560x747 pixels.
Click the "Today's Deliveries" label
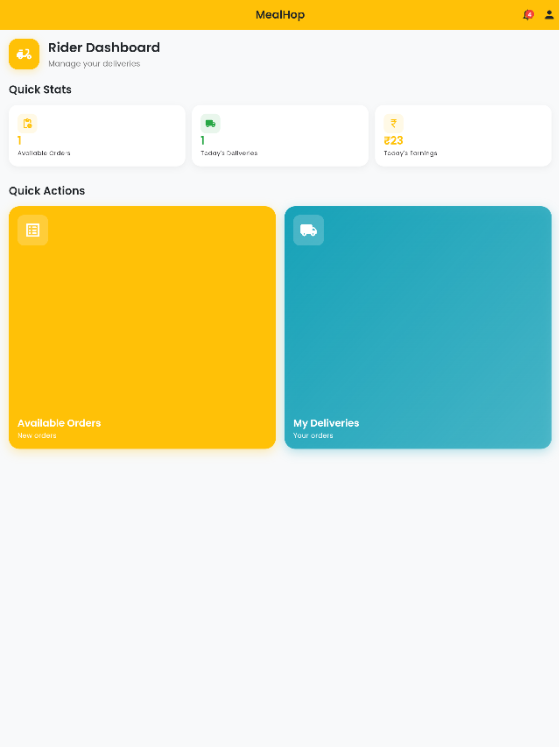pos(229,153)
